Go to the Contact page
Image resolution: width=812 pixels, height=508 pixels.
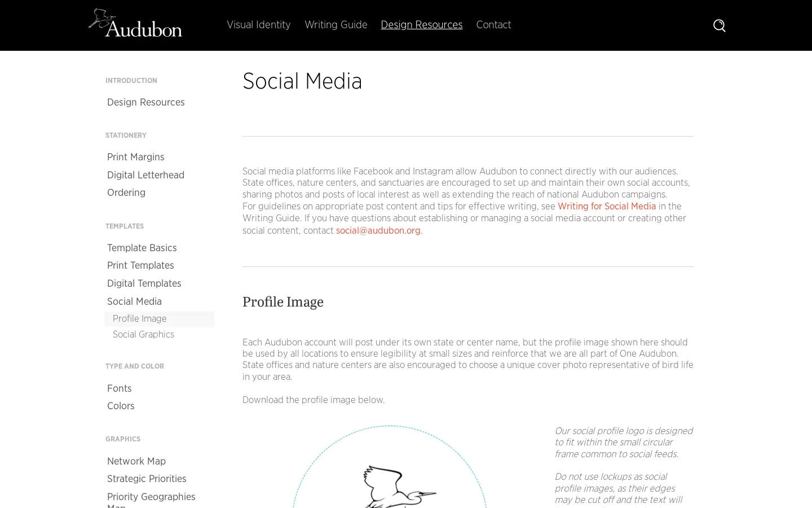click(x=493, y=25)
